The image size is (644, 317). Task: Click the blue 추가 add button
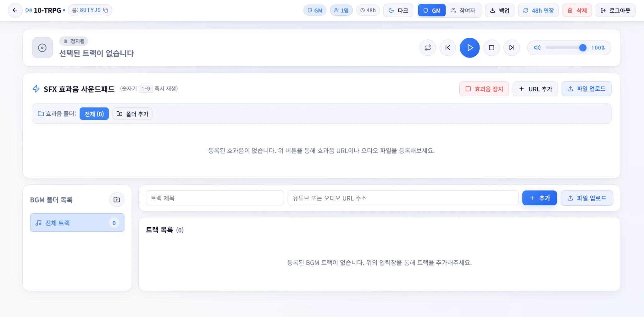[540, 198]
